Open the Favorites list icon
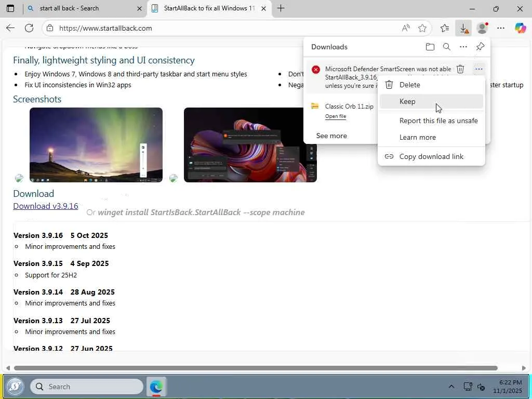The height and width of the screenshot is (399, 532). click(445, 28)
